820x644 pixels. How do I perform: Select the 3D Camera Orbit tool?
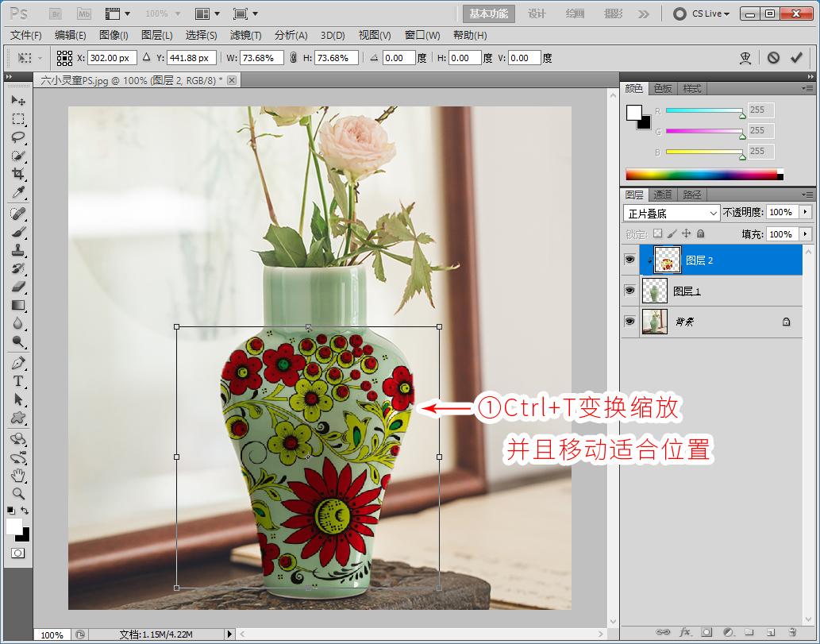(18, 457)
